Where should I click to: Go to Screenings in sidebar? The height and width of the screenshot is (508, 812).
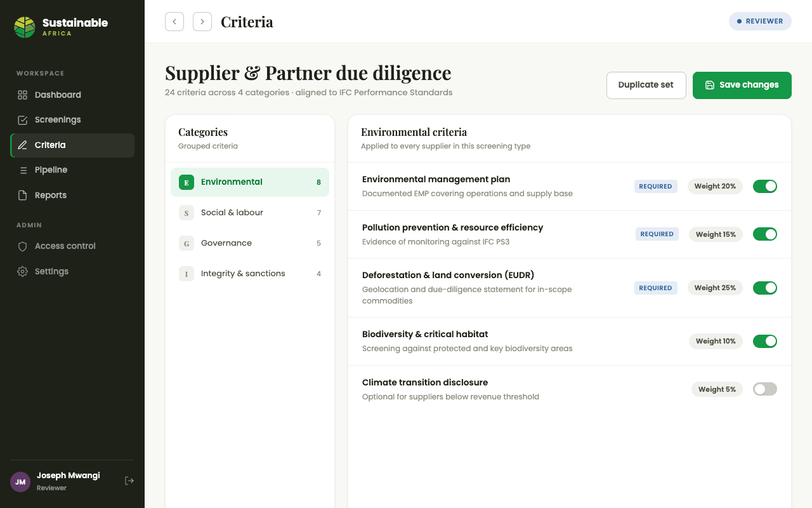[72, 120]
